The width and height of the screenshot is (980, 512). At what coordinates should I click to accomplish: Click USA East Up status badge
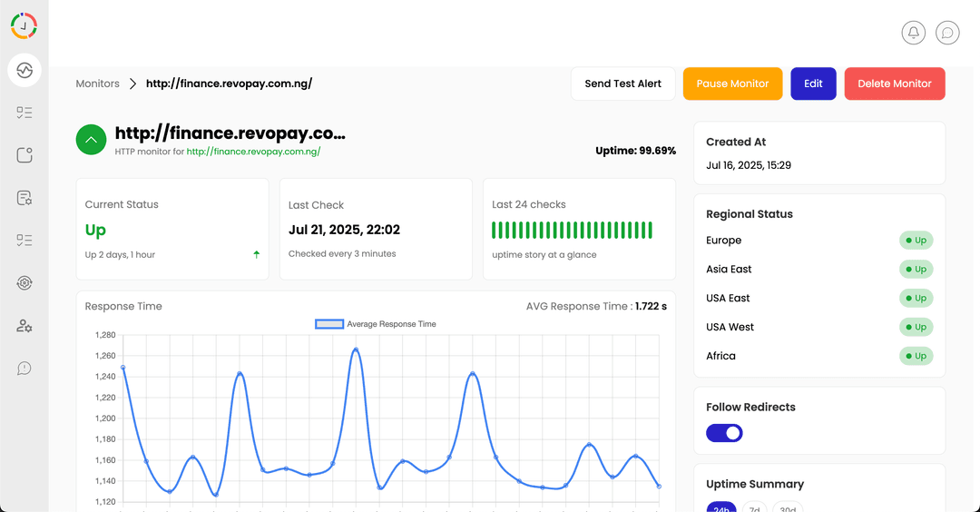pyautogui.click(x=916, y=298)
